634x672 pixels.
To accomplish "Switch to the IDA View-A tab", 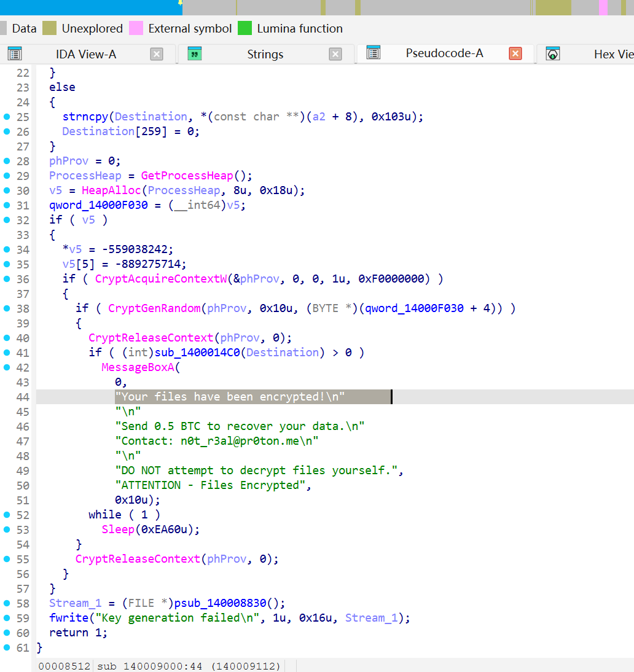I will 86,55.
